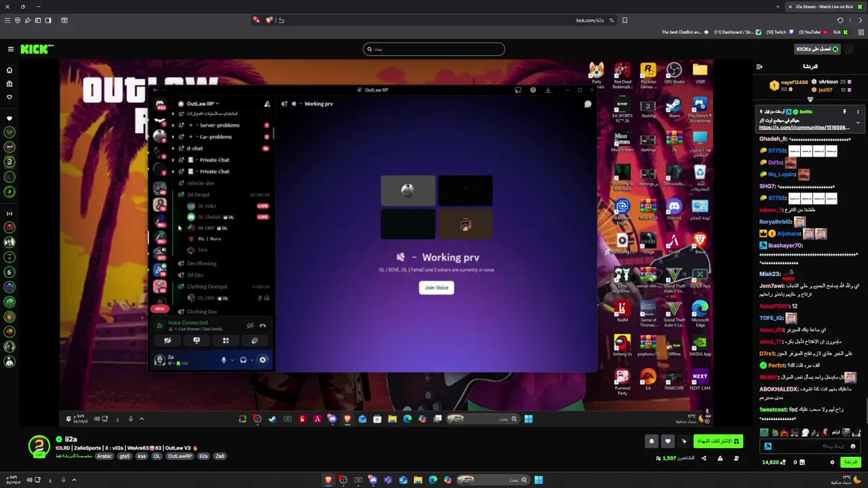Open Car-problems channel in Discord
The height and width of the screenshot is (488, 868).
216,137
